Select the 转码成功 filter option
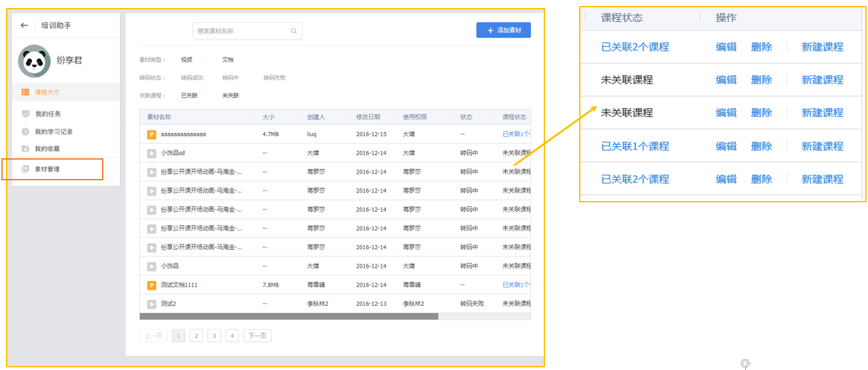Viewport: 868px width, 370px height. point(191,77)
